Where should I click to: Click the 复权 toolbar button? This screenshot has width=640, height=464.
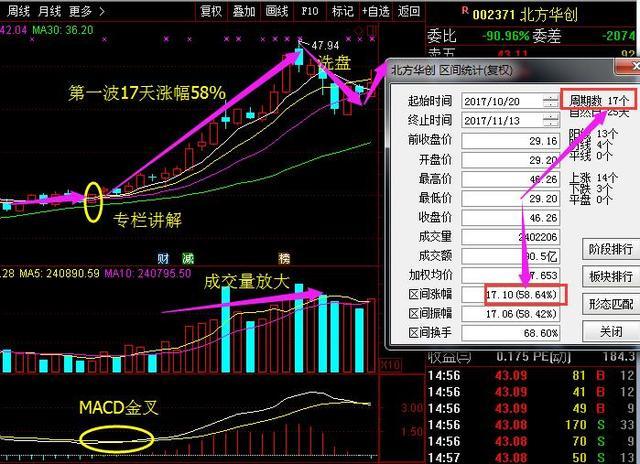pyautogui.click(x=211, y=11)
